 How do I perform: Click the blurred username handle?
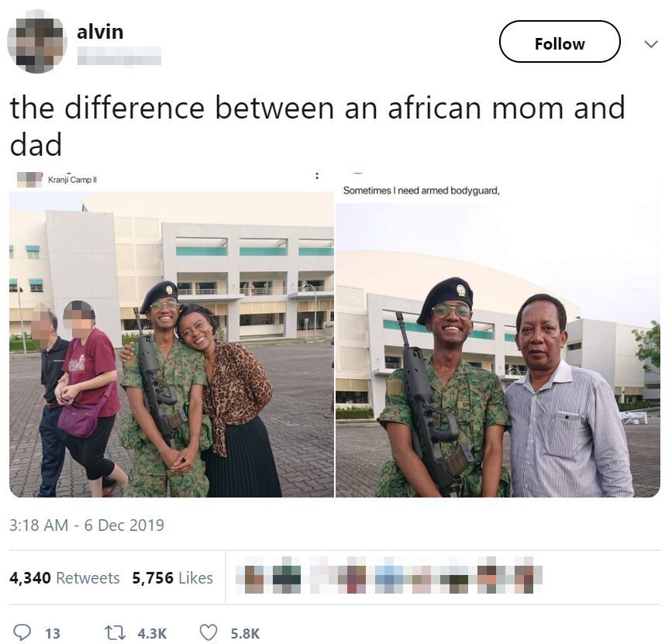[119, 56]
